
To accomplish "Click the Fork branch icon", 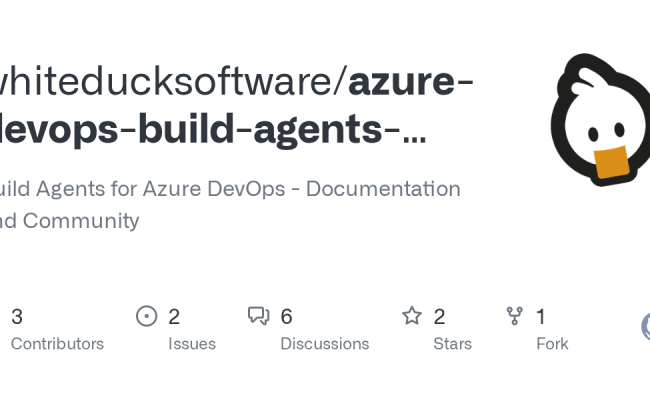I will click(514, 316).
